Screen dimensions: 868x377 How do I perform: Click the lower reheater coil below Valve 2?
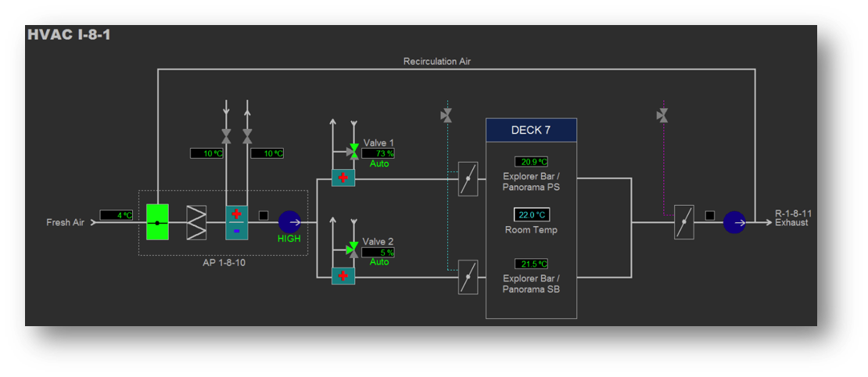343,276
